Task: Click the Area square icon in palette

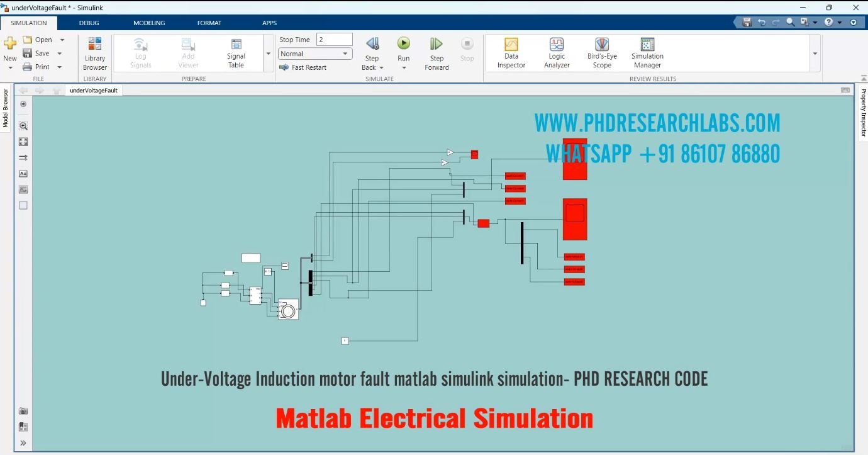Action: [23, 205]
